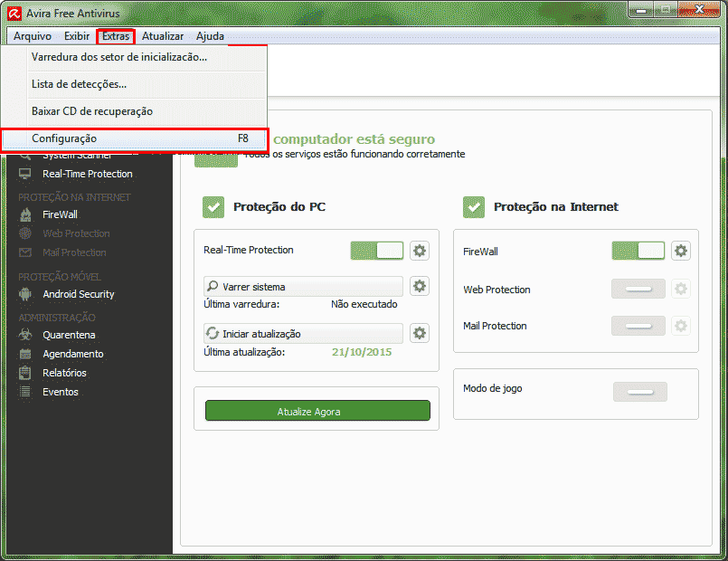
Task: Click the Quarentena biohazard icon
Action: coord(25,335)
